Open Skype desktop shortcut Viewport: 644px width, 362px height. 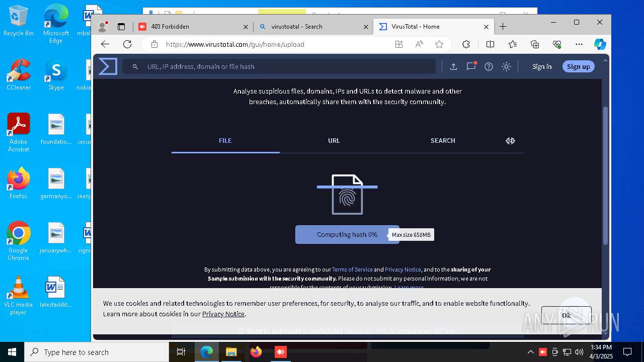[56, 75]
